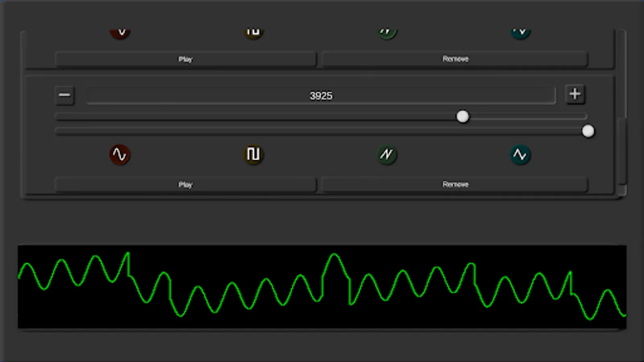Play the lower tone generator

pos(186,184)
